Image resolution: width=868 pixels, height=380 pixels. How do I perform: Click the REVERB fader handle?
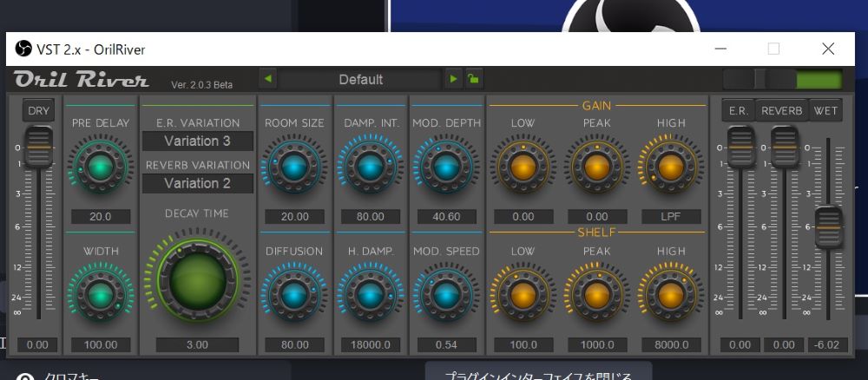785,147
